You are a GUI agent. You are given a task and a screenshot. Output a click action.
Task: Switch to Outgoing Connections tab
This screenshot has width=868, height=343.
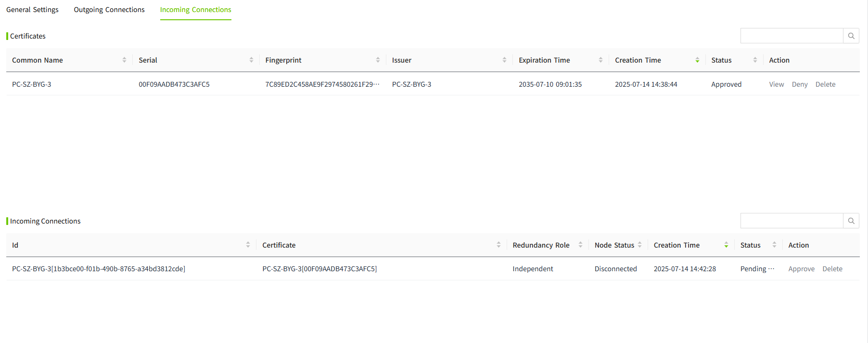[109, 10]
